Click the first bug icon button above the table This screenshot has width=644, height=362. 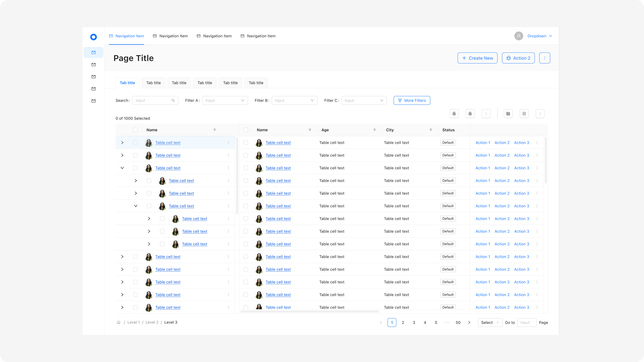point(454,114)
